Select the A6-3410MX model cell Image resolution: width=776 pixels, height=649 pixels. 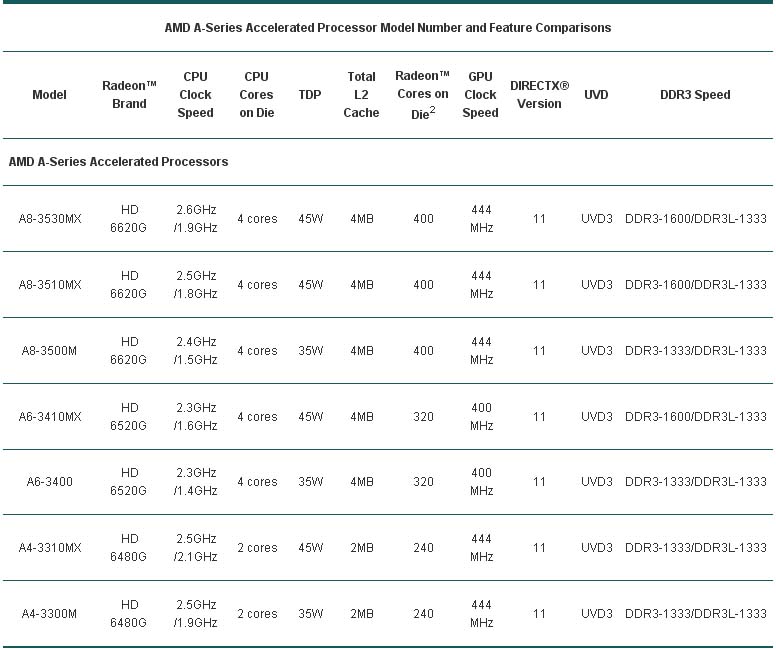pyautogui.click(x=50, y=416)
